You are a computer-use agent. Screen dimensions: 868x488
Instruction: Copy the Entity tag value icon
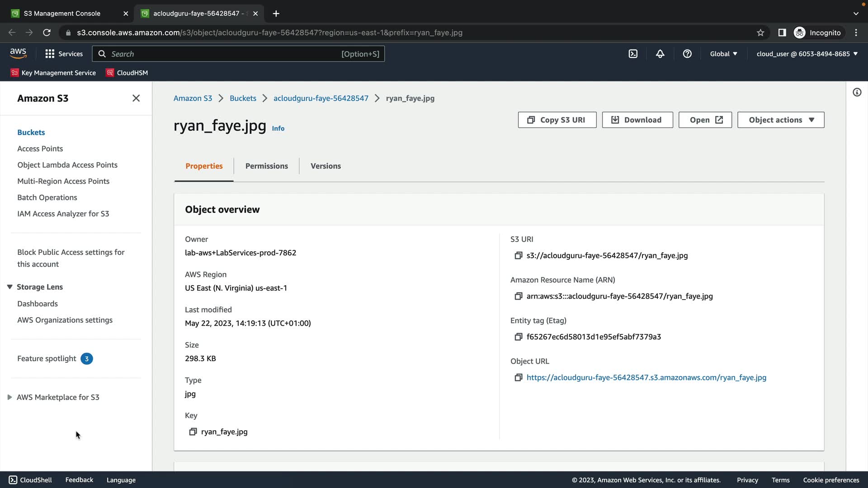coord(518,337)
